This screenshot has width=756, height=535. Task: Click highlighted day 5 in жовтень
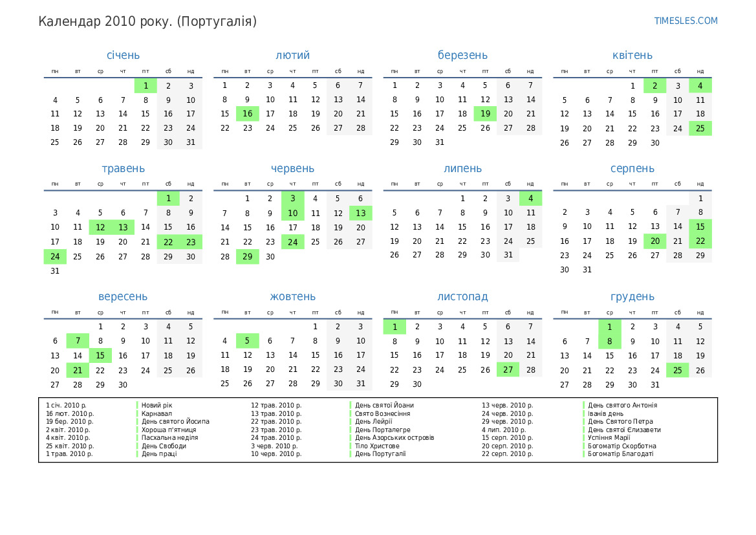pos(248,341)
